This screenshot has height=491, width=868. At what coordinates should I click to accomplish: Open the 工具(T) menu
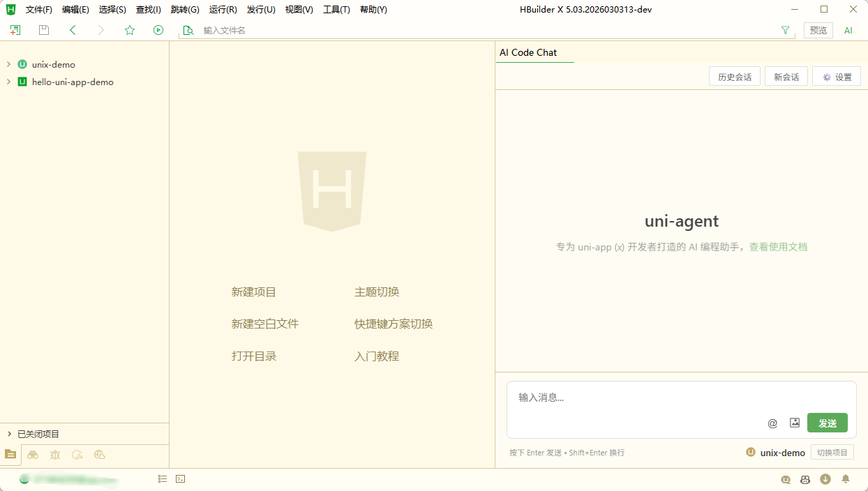336,10
